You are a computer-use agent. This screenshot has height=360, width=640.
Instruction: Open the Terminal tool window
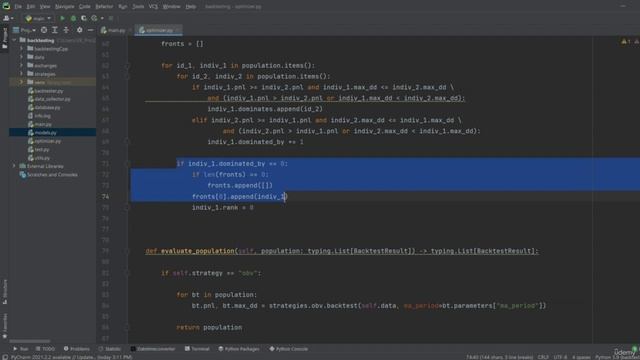(197, 349)
